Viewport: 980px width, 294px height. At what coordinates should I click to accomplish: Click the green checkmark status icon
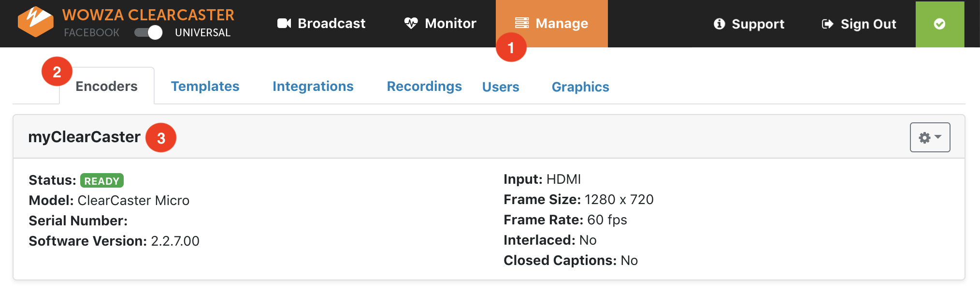(x=939, y=24)
